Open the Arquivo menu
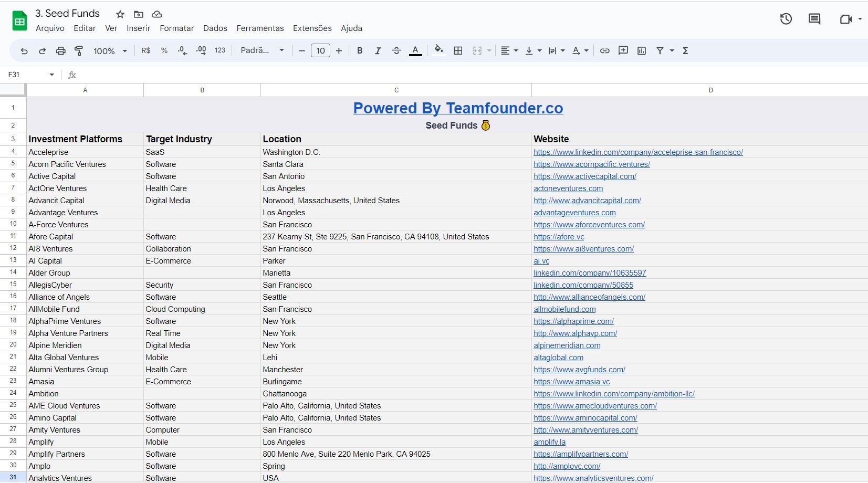Image resolution: width=868 pixels, height=483 pixels. pos(50,28)
